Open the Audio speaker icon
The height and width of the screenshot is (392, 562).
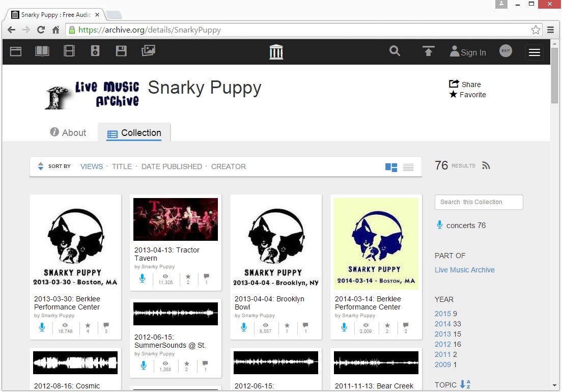[x=95, y=51]
